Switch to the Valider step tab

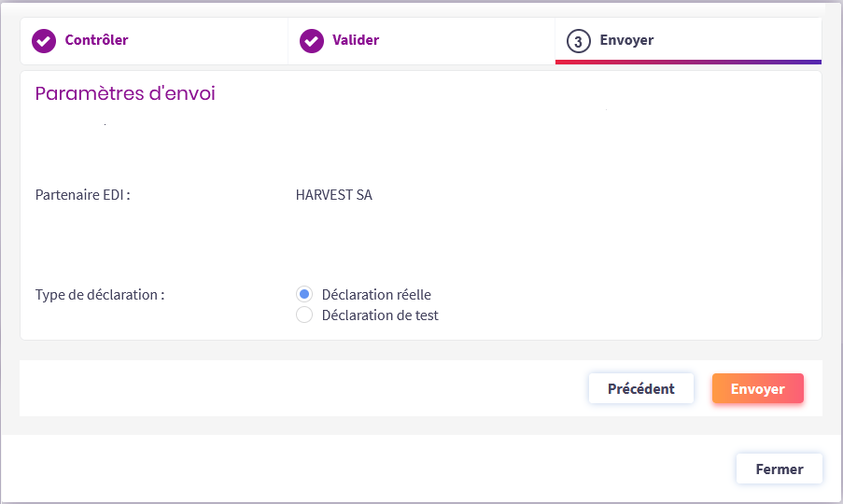pyautogui.click(x=356, y=41)
